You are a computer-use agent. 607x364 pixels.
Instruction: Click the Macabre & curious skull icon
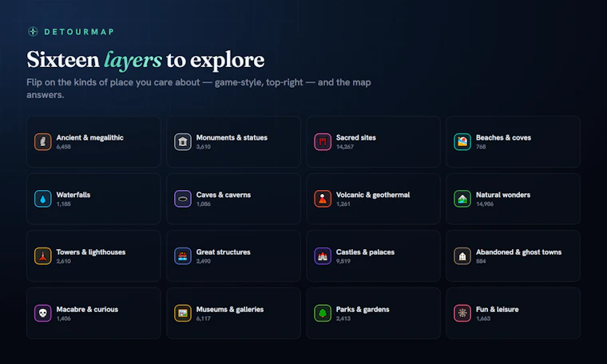(x=42, y=314)
